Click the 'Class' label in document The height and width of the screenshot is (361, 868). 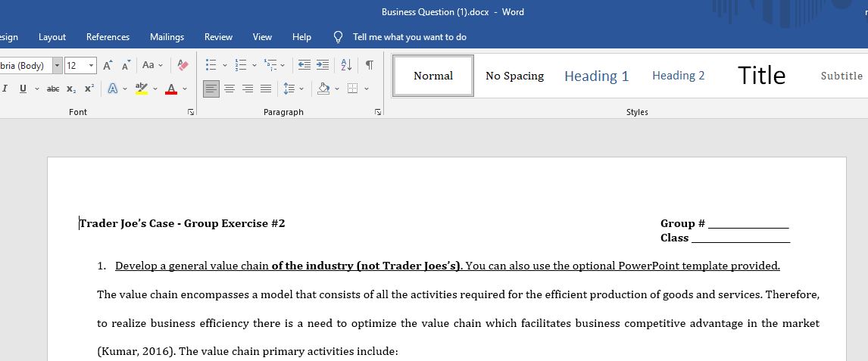tap(674, 238)
